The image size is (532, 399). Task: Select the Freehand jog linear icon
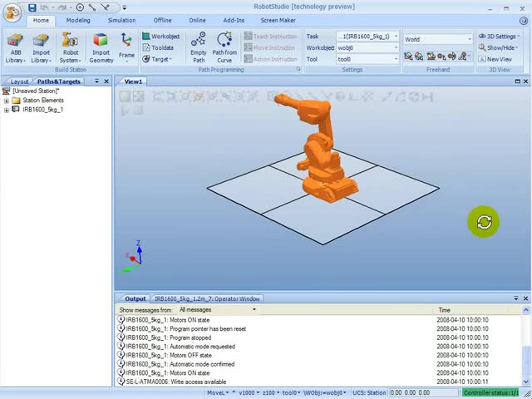coord(441,57)
